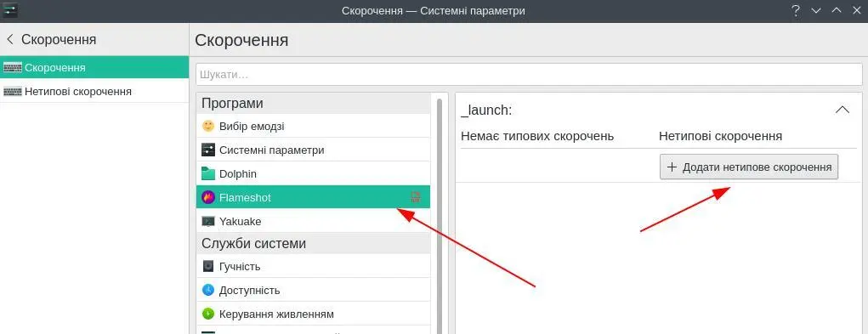Image resolution: width=868 pixels, height=334 pixels.
Task: Select Доступність in the services list
Action: click(x=313, y=291)
